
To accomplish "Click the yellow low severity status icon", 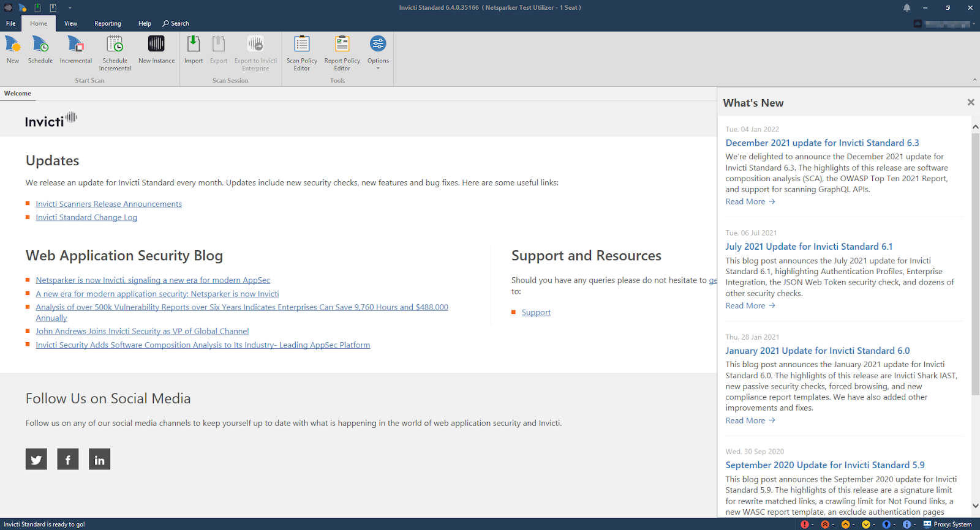I will [x=865, y=524].
